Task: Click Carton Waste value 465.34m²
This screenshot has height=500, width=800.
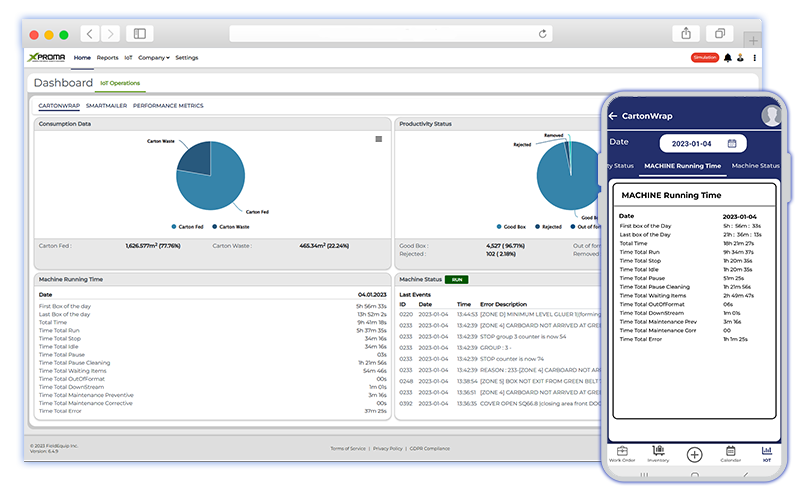Action: (x=324, y=246)
